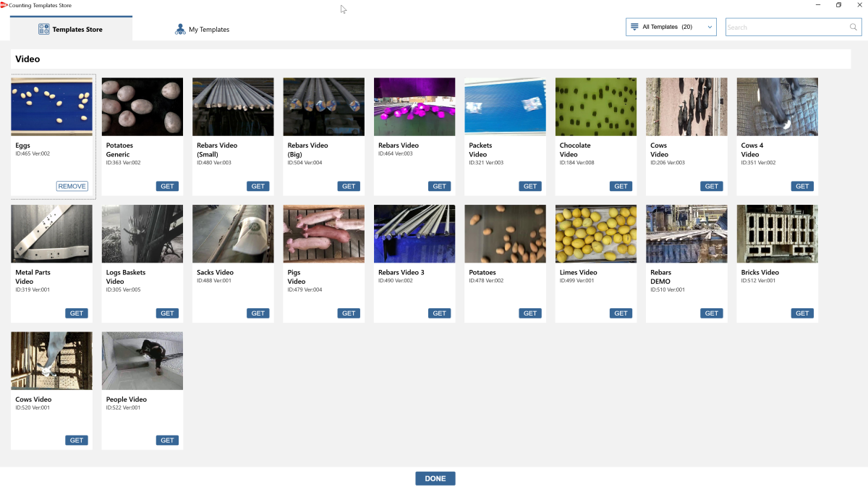This screenshot has height=487, width=868.
Task: Get the Sacks Video template
Action: 258,313
